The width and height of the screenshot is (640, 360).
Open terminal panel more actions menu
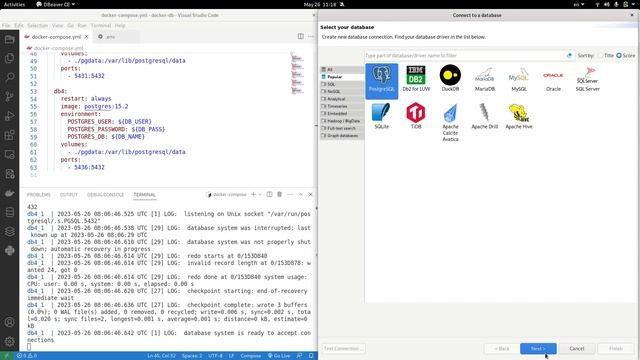point(290,194)
